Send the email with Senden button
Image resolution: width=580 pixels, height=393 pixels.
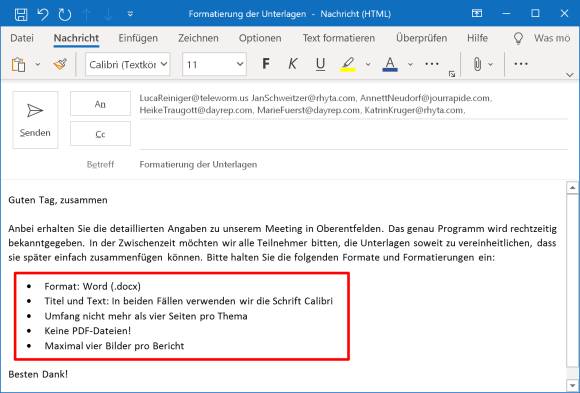coord(35,120)
